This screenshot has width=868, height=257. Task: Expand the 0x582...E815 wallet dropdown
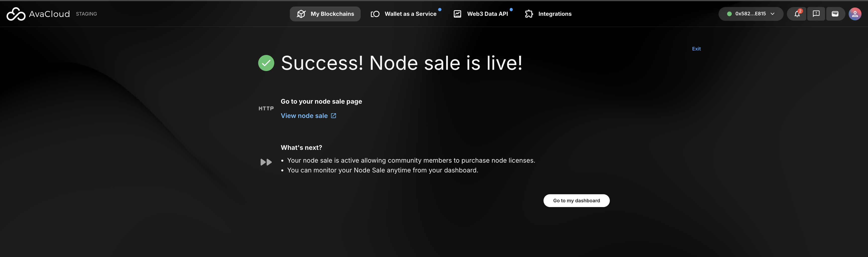(x=750, y=14)
